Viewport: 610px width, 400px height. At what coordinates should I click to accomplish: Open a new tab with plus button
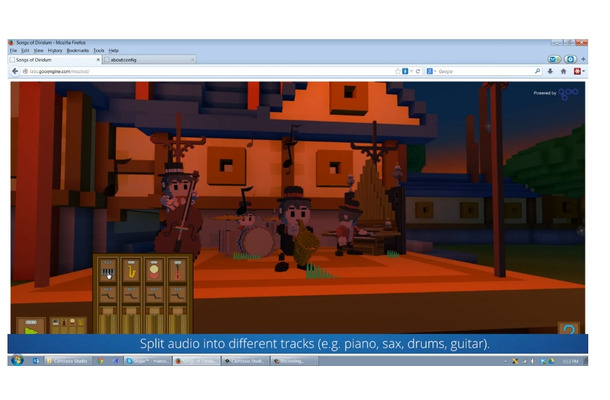pos(583,59)
